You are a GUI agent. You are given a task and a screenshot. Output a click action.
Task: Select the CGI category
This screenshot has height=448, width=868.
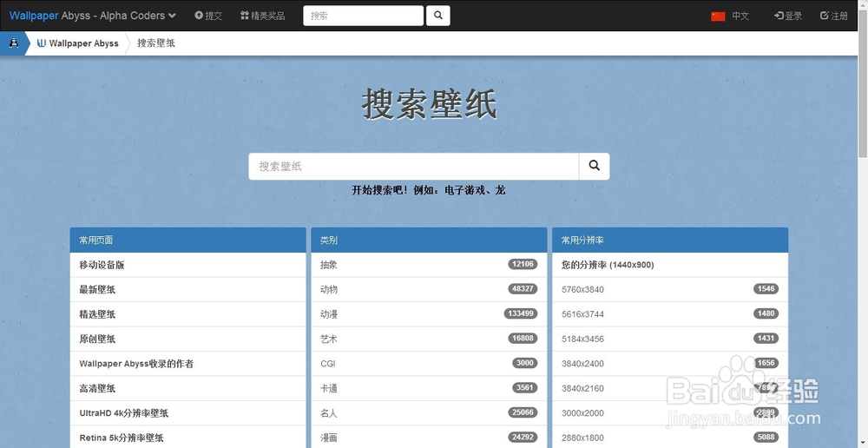pyautogui.click(x=429, y=363)
